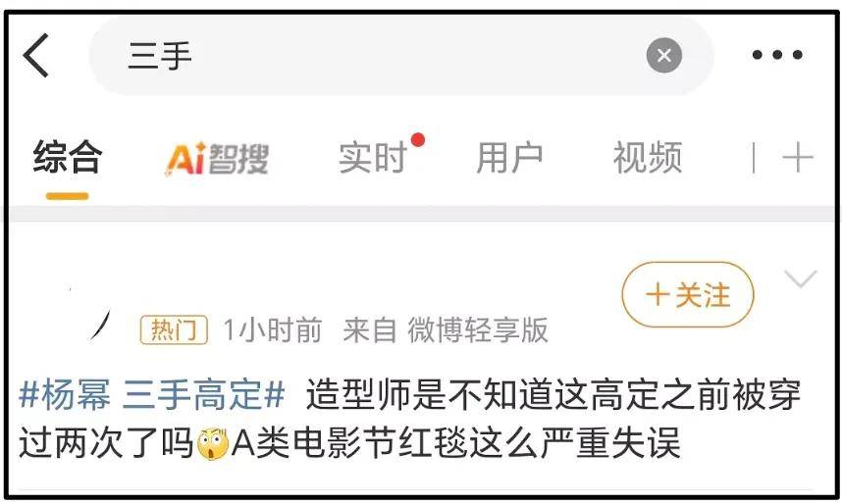Go back using the left arrow

coord(36,55)
